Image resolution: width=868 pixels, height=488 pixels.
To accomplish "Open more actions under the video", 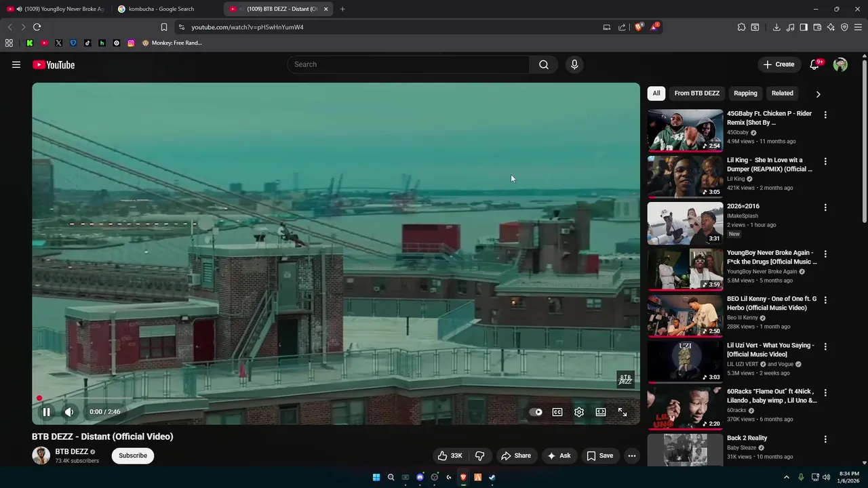I will click(x=632, y=455).
